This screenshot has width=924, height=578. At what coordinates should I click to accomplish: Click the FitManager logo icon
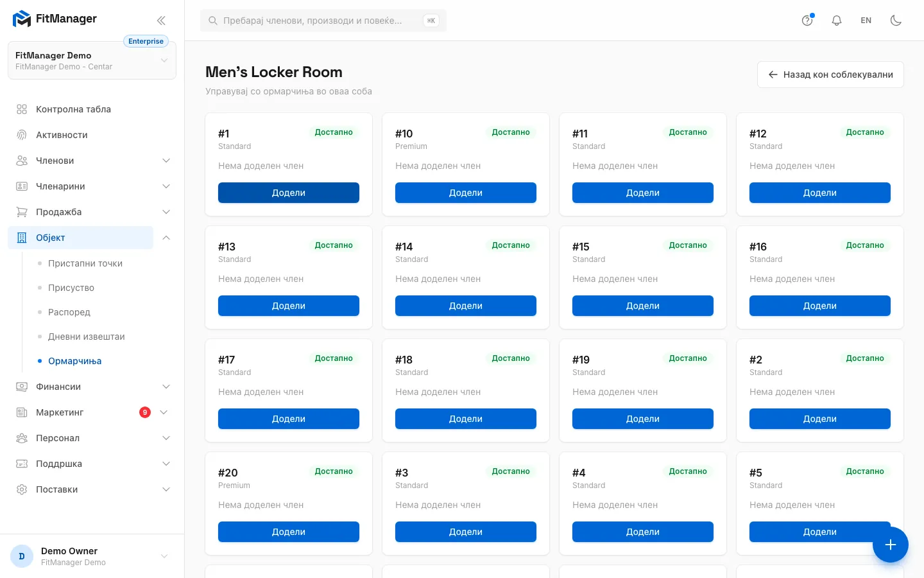[22, 19]
